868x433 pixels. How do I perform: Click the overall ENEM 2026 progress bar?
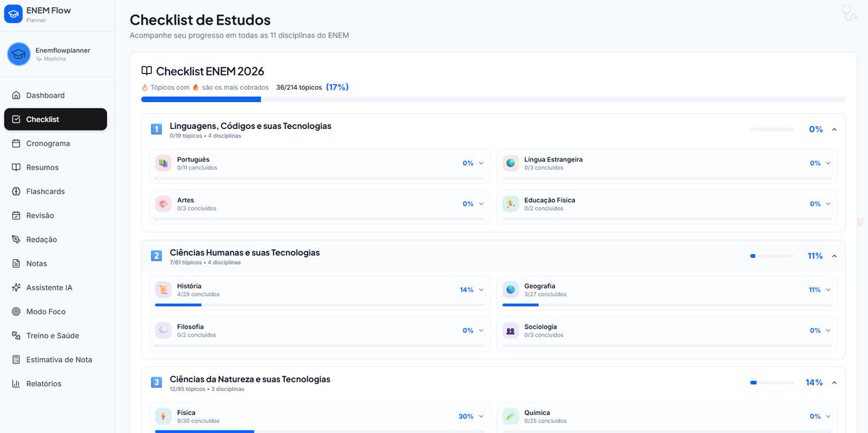tap(493, 99)
